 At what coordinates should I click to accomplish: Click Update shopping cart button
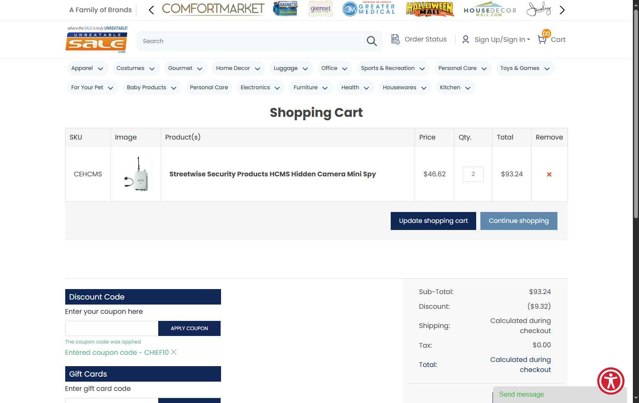pos(433,221)
